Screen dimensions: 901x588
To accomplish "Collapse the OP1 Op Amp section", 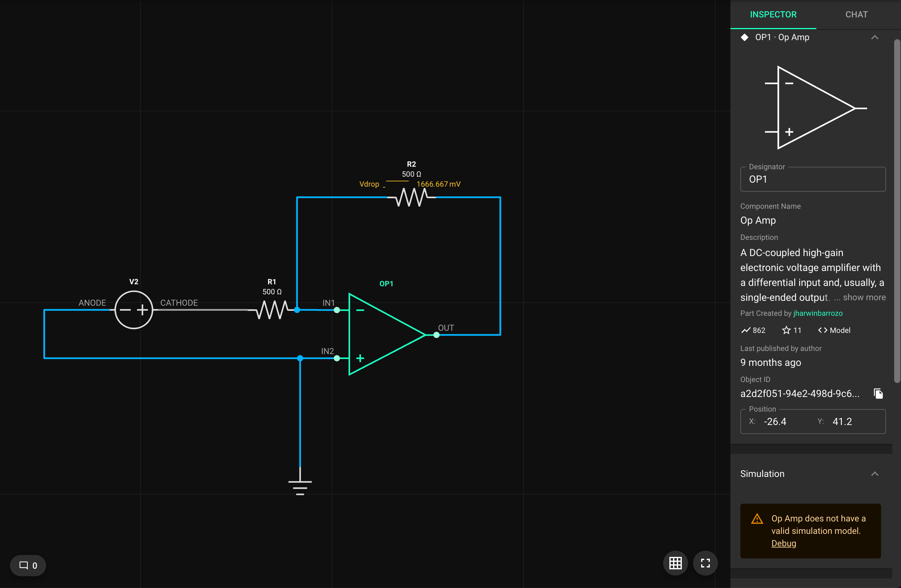I will click(875, 37).
